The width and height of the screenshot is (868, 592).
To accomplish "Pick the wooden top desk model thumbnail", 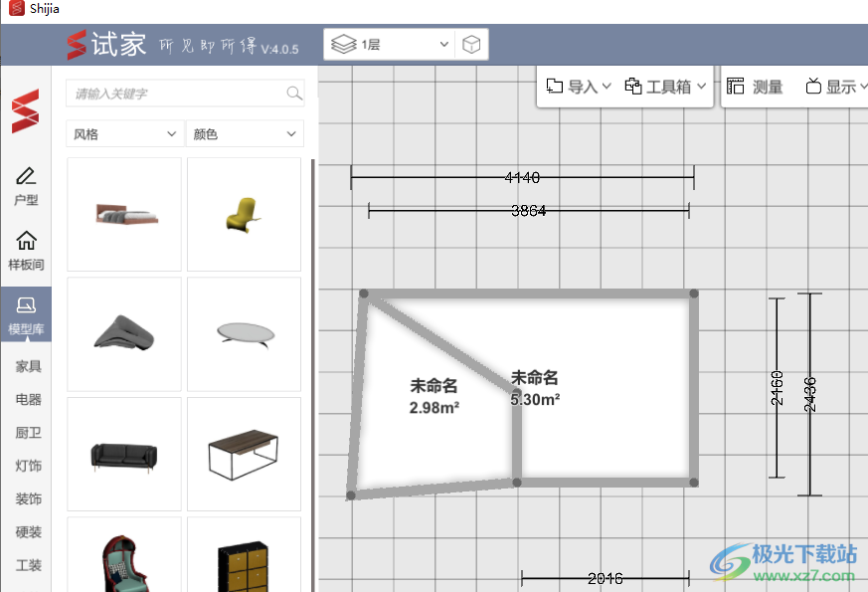I will 245,454.
